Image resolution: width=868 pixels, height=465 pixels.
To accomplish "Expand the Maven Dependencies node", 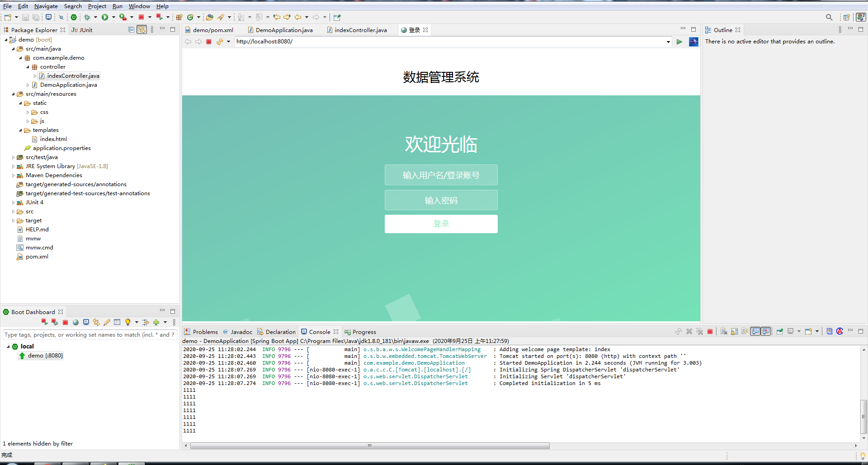I will coord(14,175).
